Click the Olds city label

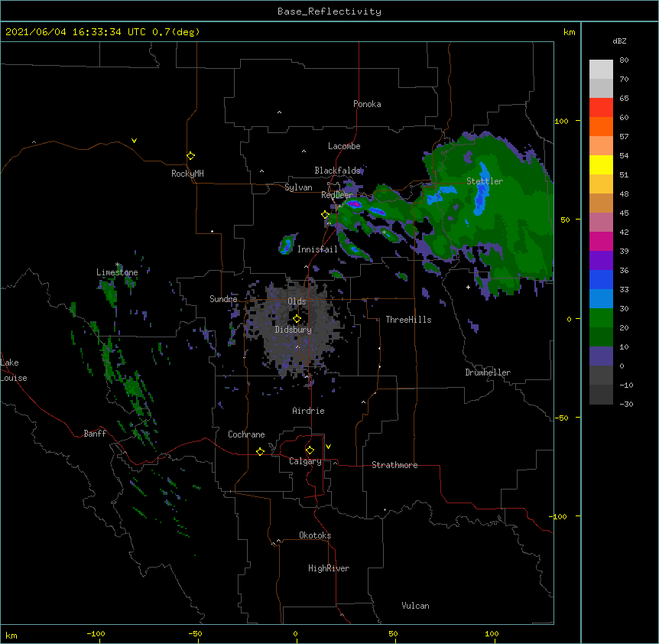click(x=297, y=301)
